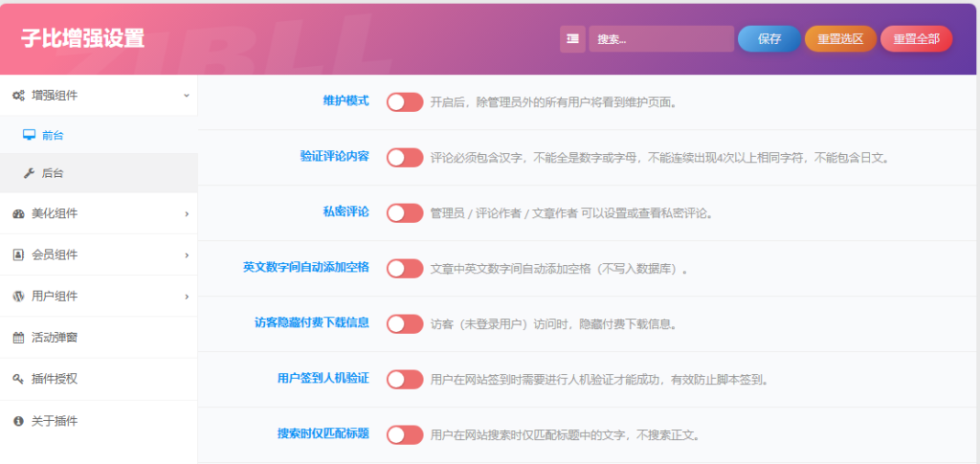Click the 访客隐藏付费下载信息 label
Image resolution: width=980 pixels, height=464 pixels.
click(x=312, y=323)
